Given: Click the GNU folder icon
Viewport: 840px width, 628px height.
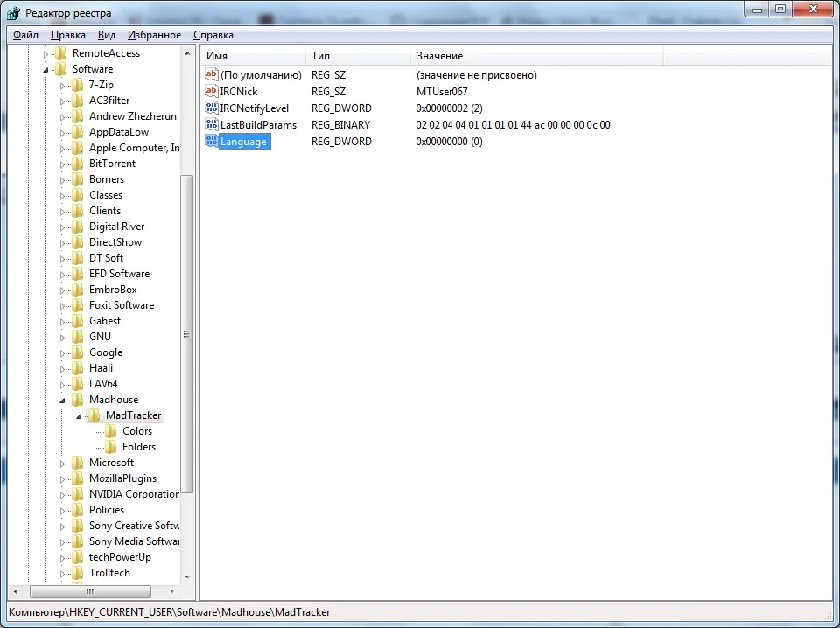Looking at the screenshot, I should pos(78,336).
